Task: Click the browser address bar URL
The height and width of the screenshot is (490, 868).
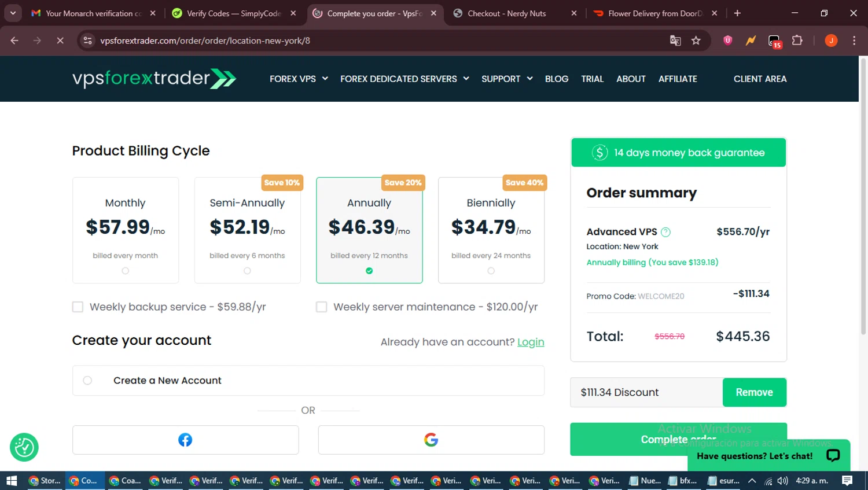Action: point(205,40)
